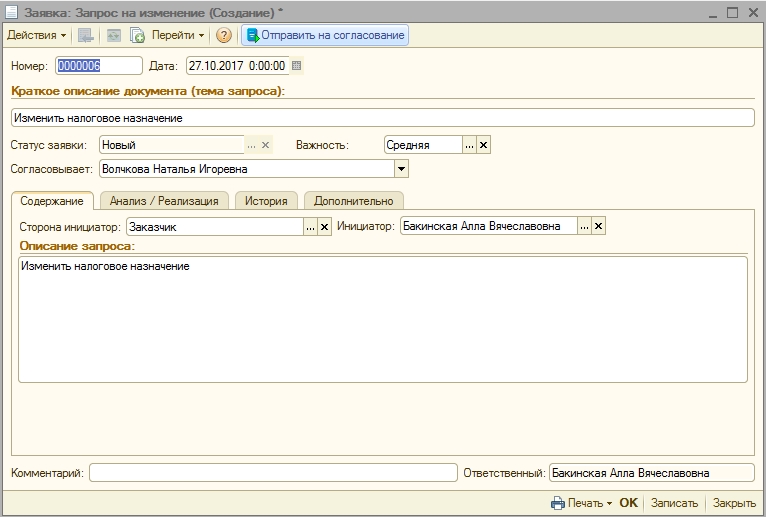Open the Действия dropdown menu
Viewport: 766px width, 517px height.
coord(36,35)
